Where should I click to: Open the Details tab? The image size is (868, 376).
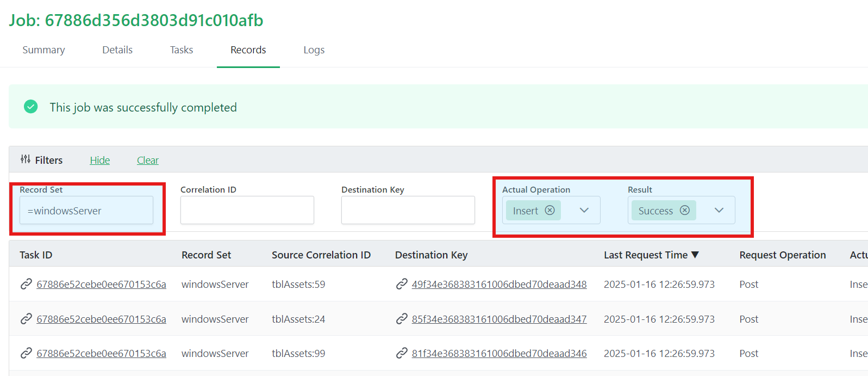coord(117,50)
